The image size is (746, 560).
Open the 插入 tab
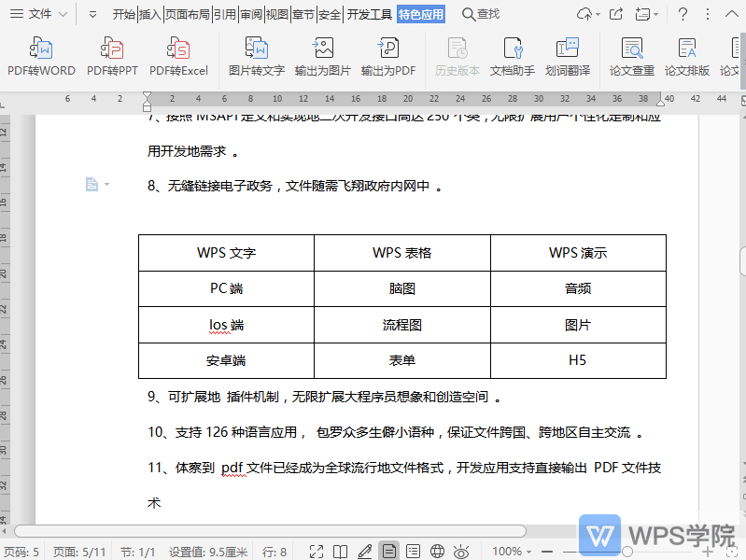150,14
